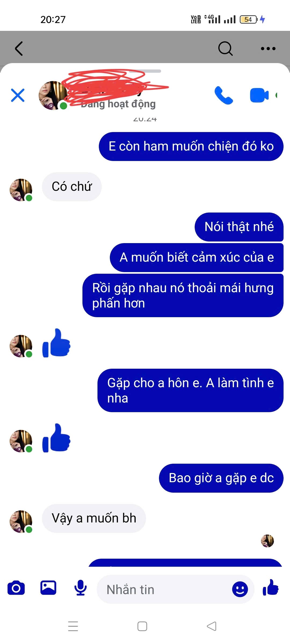Tap the Android recent apps menu button
The image size is (290, 644).
(x=73, y=626)
